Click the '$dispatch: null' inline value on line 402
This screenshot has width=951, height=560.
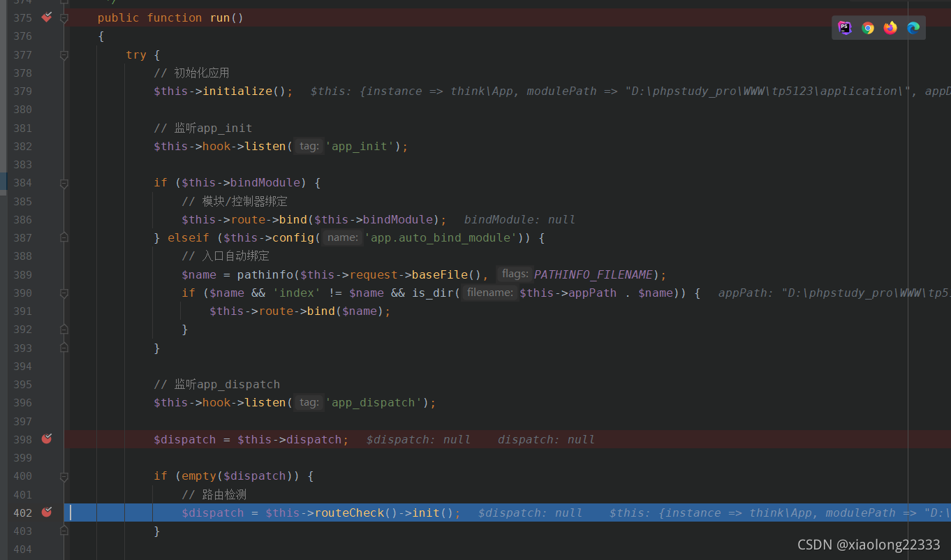tap(530, 513)
